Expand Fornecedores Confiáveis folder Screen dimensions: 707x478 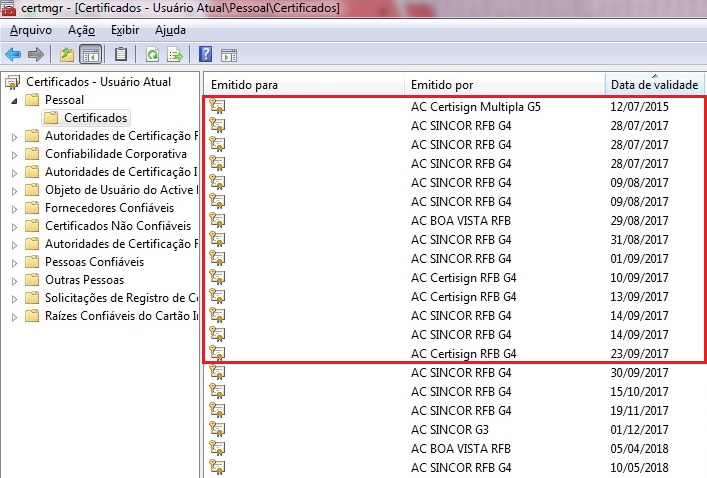point(14,209)
